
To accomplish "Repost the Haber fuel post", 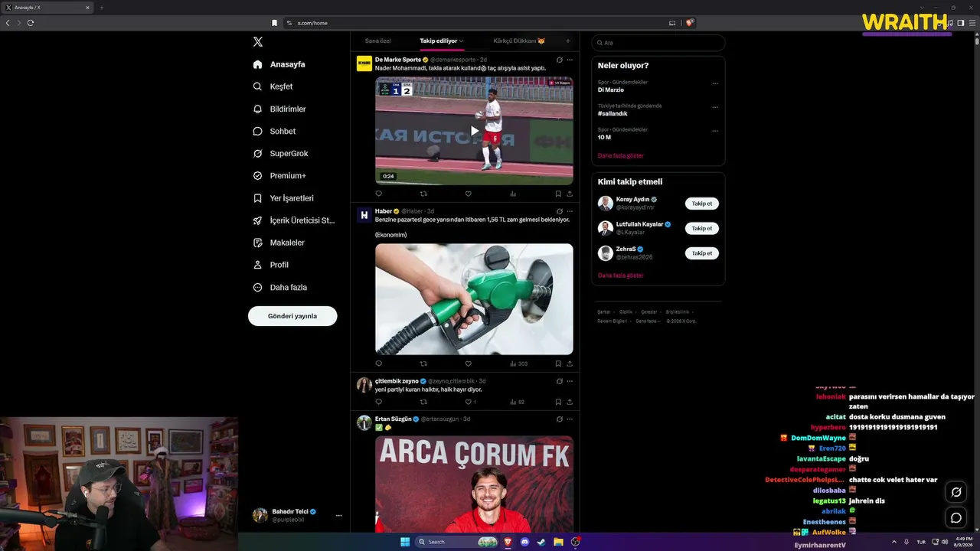I will 423,364.
